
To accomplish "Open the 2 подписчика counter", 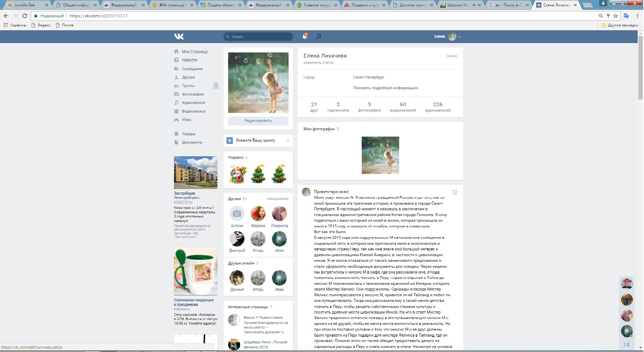I will coord(338,107).
